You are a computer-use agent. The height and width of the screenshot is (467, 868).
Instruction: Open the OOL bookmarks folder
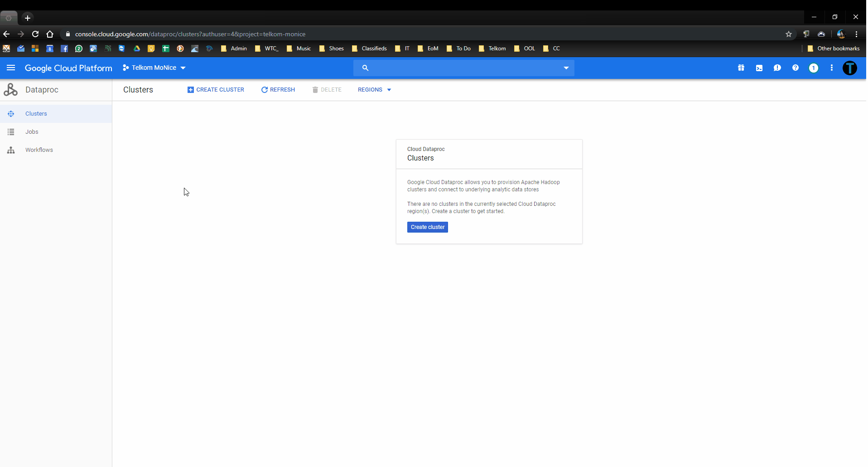[x=525, y=49]
